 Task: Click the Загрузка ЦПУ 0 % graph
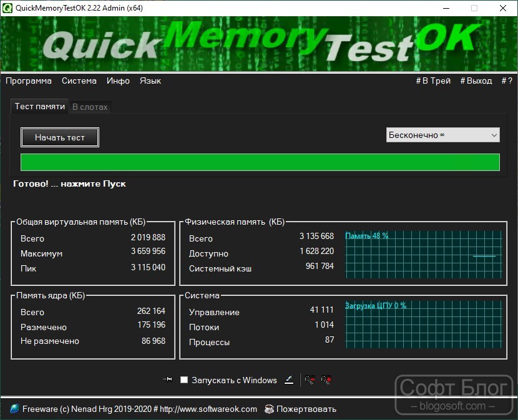click(x=424, y=325)
